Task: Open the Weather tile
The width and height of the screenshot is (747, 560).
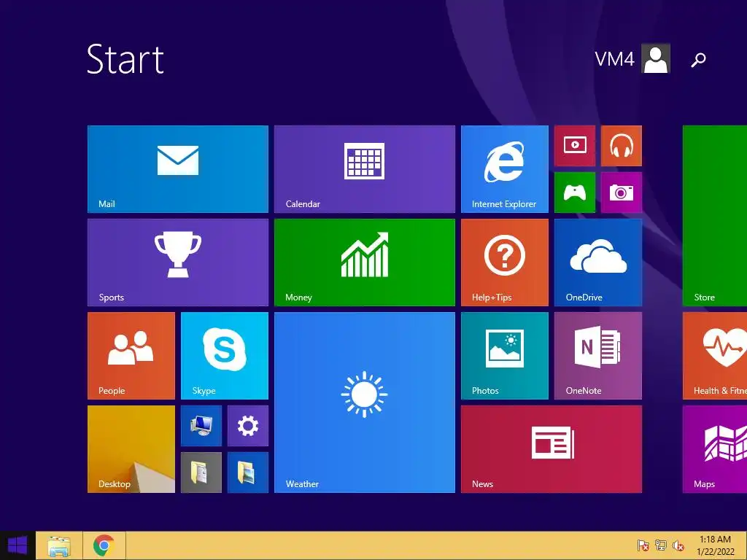Action: pos(365,402)
